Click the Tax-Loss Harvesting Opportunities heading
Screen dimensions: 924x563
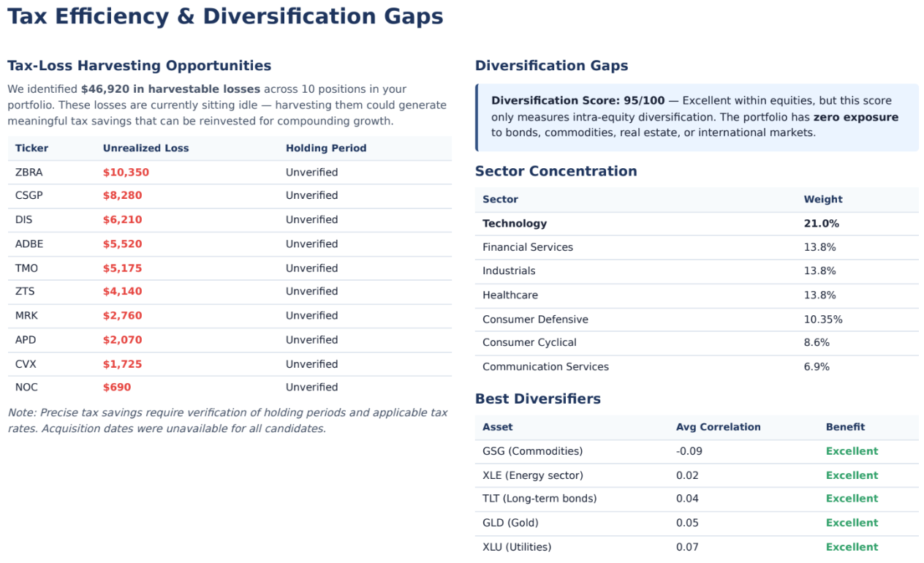coord(140,66)
